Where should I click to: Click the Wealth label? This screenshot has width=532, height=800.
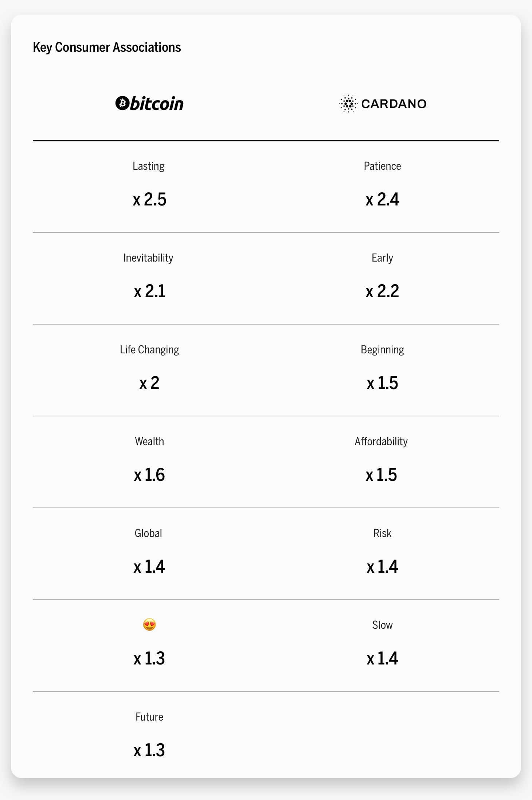[149, 442]
